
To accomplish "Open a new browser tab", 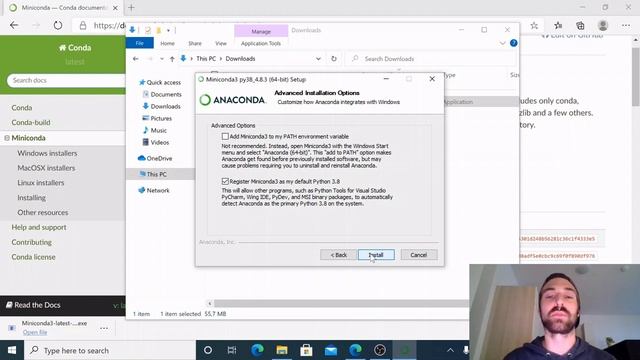I will point(131,7).
